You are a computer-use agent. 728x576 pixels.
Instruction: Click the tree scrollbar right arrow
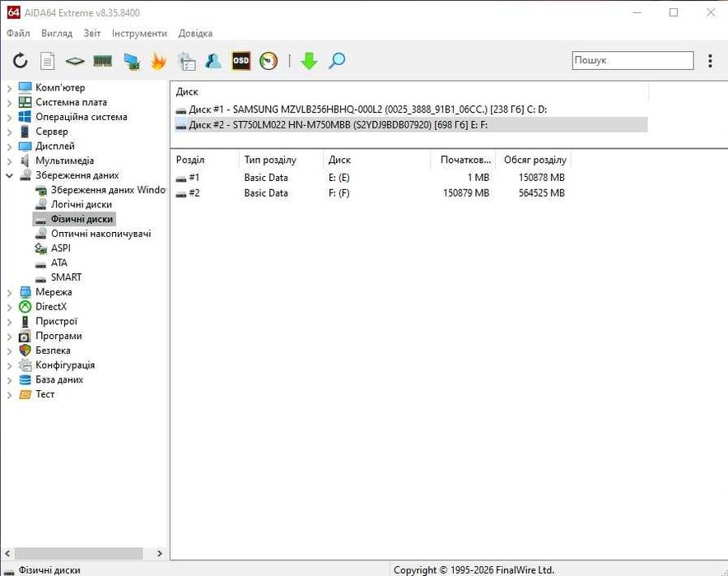[x=160, y=553]
